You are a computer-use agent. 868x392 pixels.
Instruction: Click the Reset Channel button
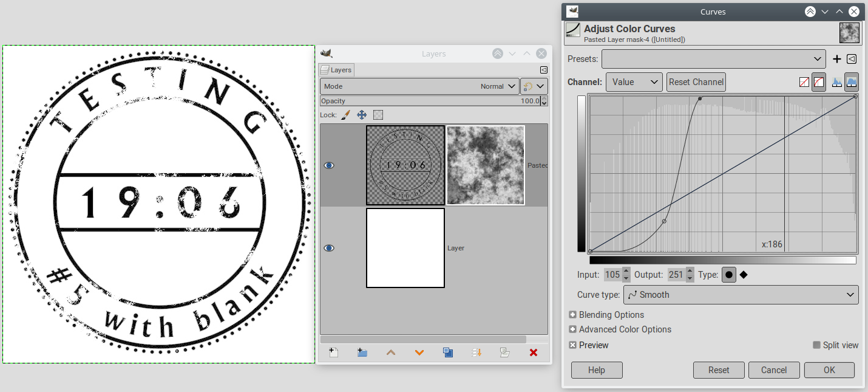click(696, 82)
